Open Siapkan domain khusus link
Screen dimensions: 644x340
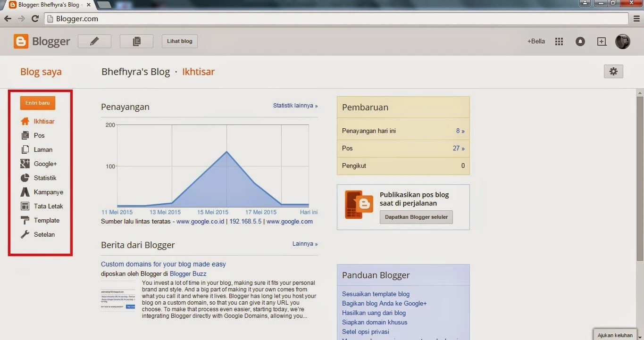pyautogui.click(x=375, y=322)
